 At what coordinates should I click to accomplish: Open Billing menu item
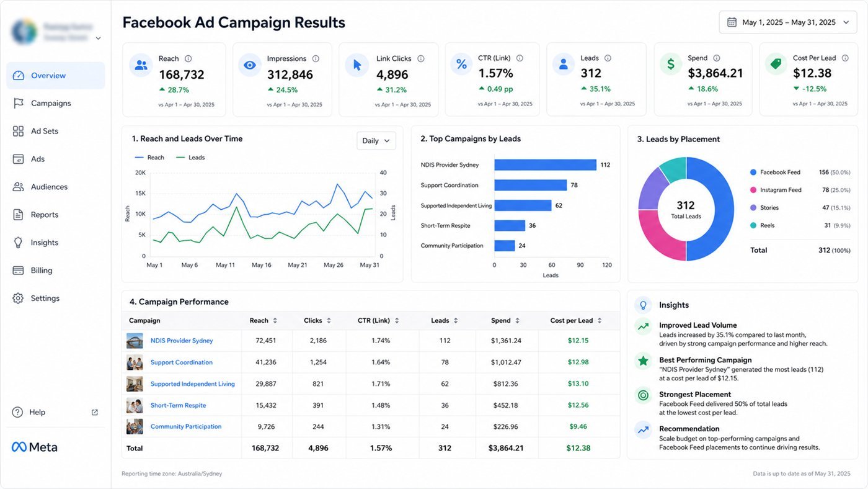coord(56,271)
